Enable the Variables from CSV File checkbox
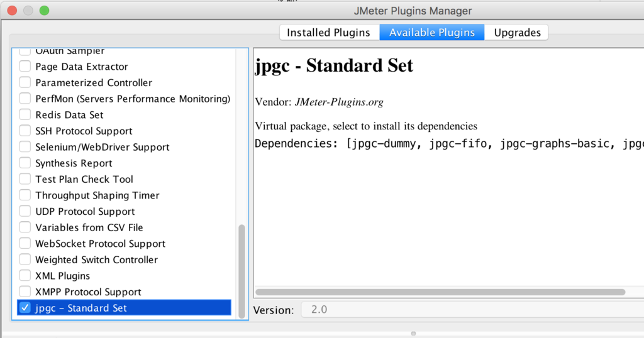 coord(25,227)
